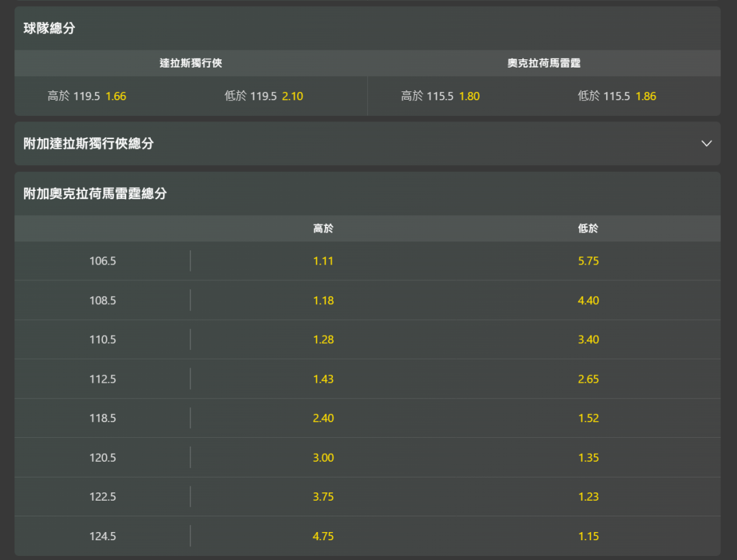This screenshot has height=560, width=737.
Task: Choose 高於 108.5 odds 1.18
Action: coord(323,300)
